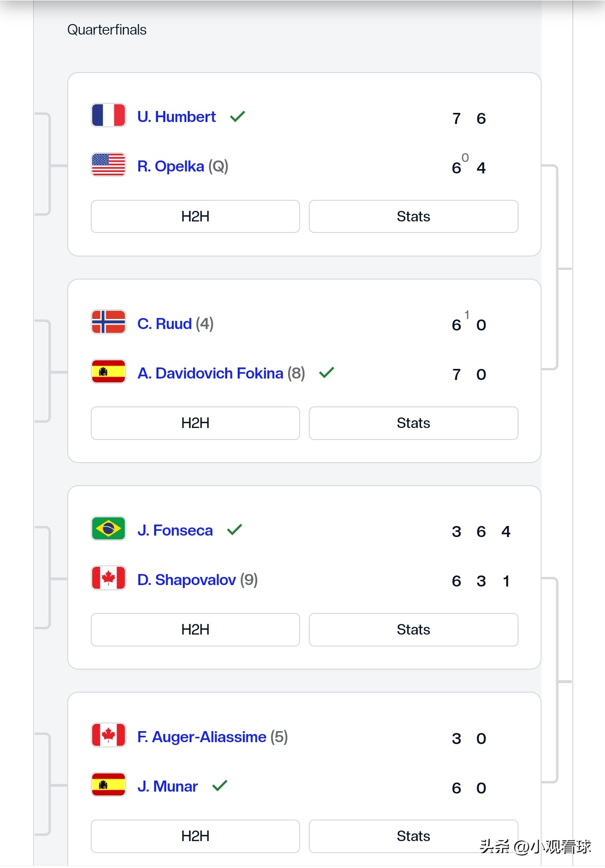This screenshot has height=868, width=605.
Task: Open H2H for Humbert vs Opelka
Action: [x=195, y=217]
